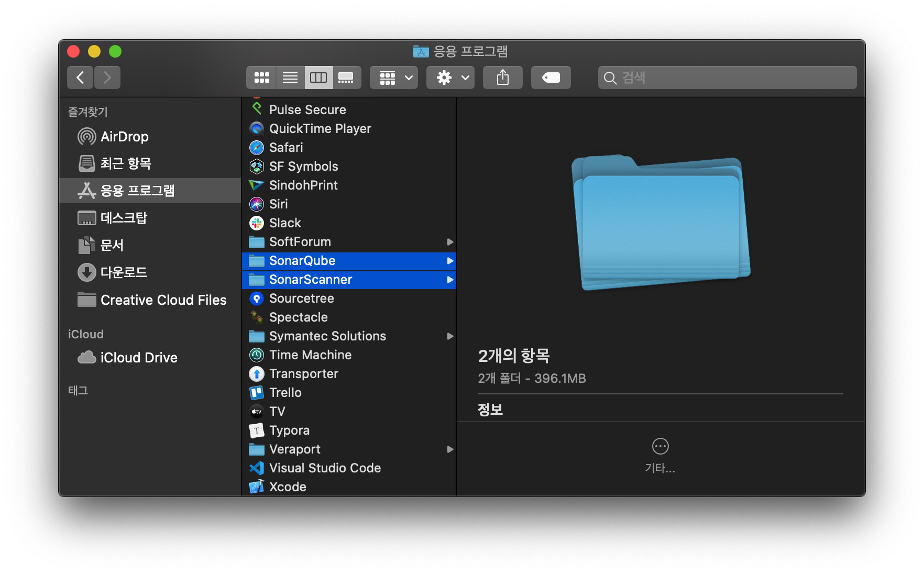Open AirDrop in the sidebar
The image size is (924, 574).
point(150,137)
